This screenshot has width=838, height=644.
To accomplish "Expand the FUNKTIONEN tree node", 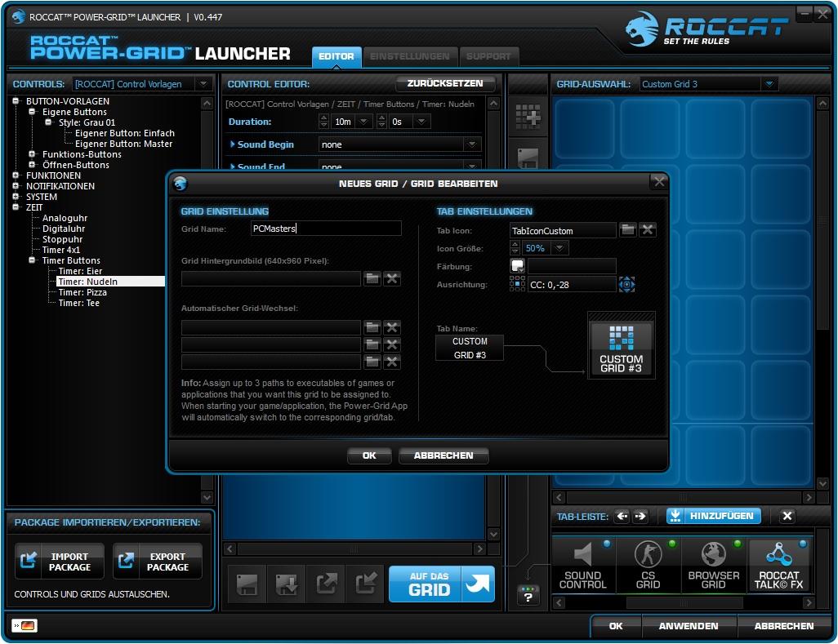I will coord(16,175).
